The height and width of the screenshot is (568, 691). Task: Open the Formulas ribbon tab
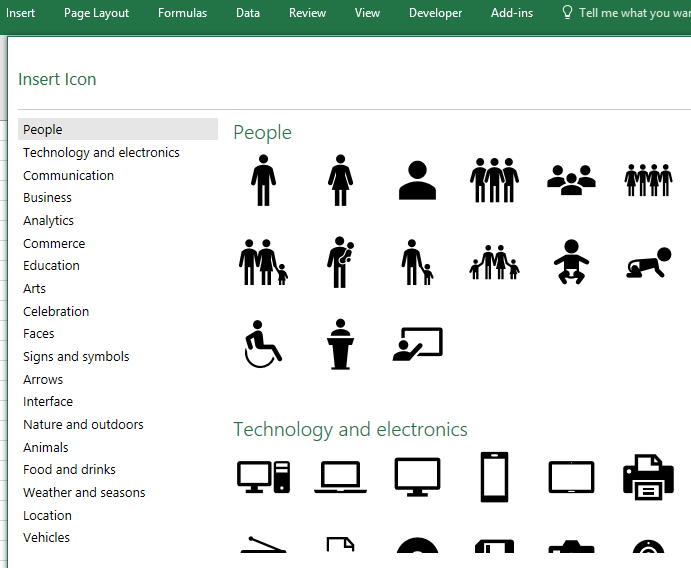(x=182, y=13)
